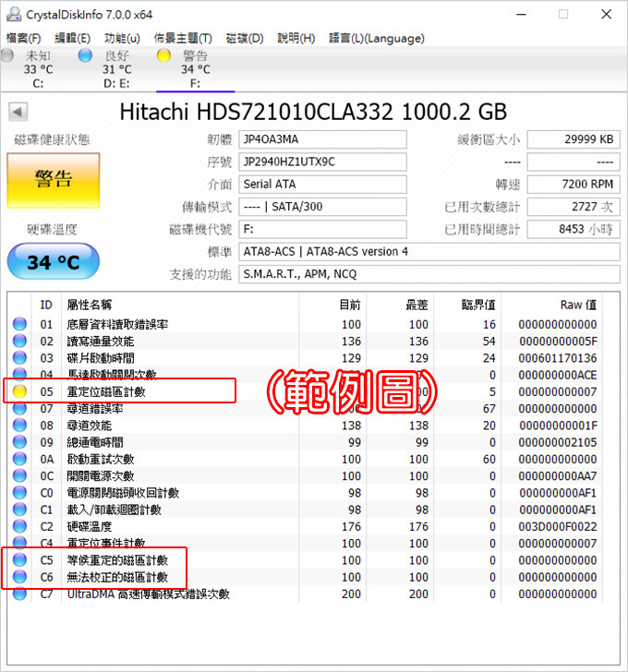Click the standard field ATA8-ACS version 4
This screenshot has height=672, width=628.
[429, 252]
